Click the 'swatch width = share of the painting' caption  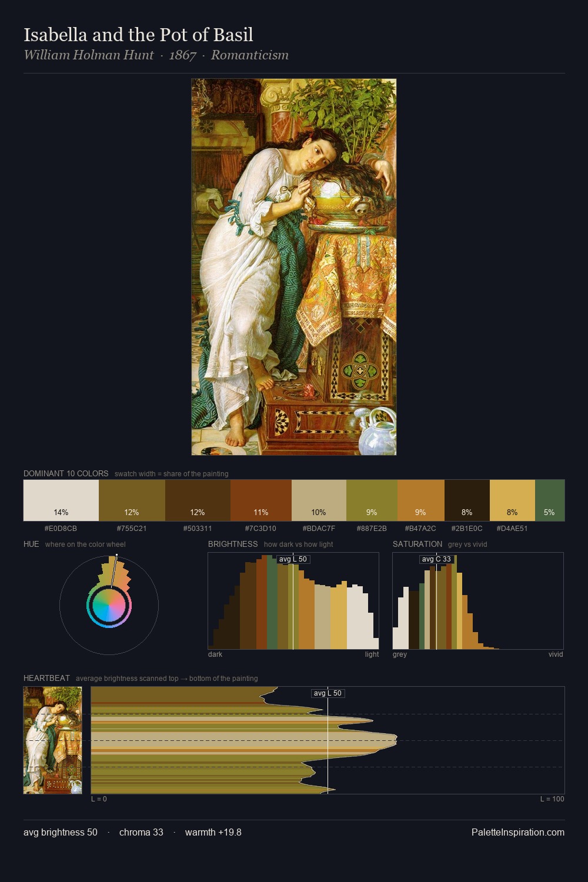click(172, 474)
